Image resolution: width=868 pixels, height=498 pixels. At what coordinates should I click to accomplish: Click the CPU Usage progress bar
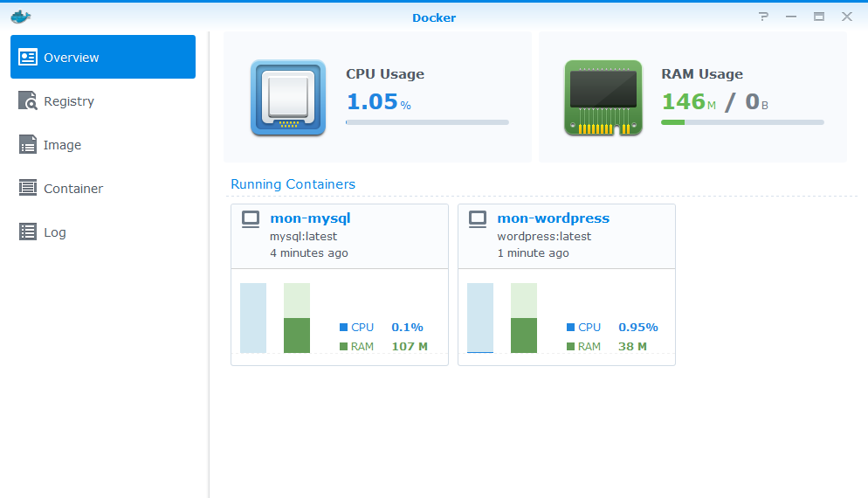point(427,122)
